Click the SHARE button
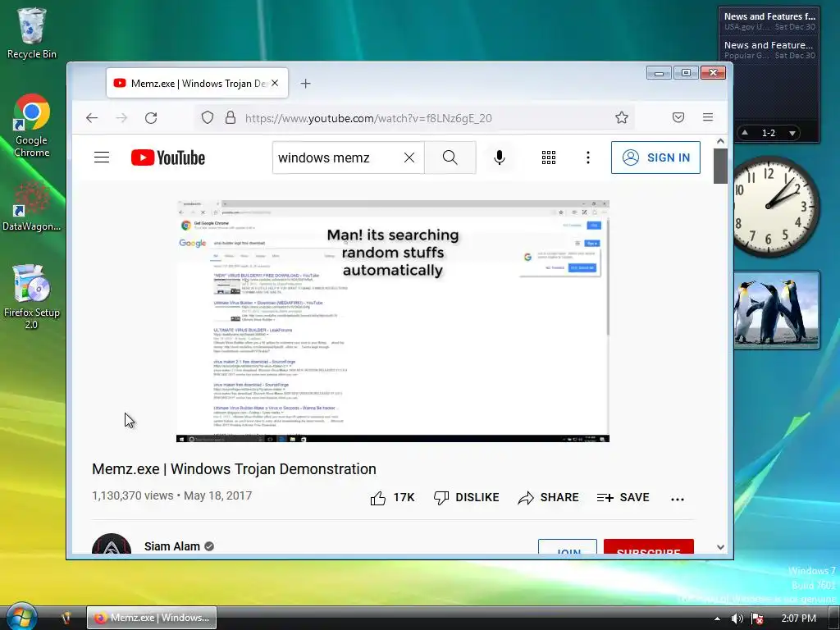The height and width of the screenshot is (630, 840). pyautogui.click(x=548, y=498)
